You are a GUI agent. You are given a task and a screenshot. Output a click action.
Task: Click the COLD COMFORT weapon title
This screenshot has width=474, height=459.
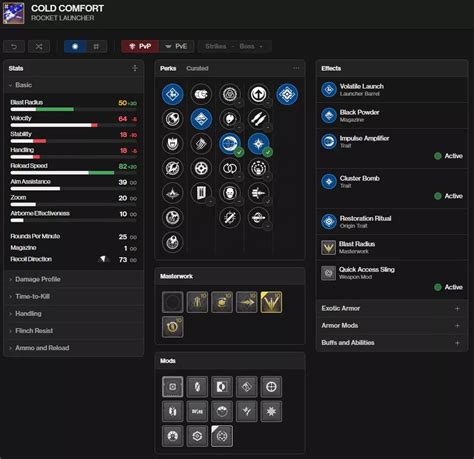coord(67,8)
